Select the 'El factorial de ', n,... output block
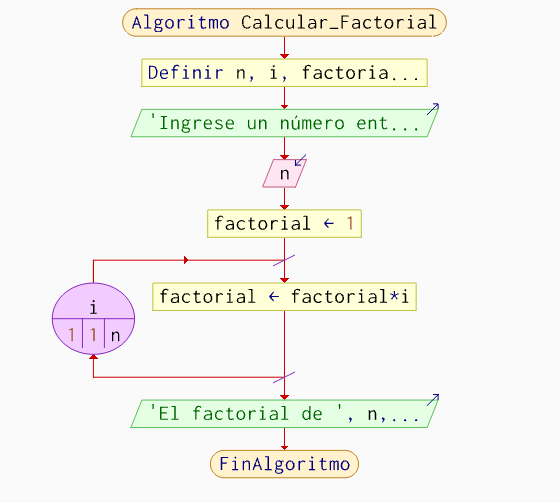Screen dimensions: 560x503 point(284,414)
